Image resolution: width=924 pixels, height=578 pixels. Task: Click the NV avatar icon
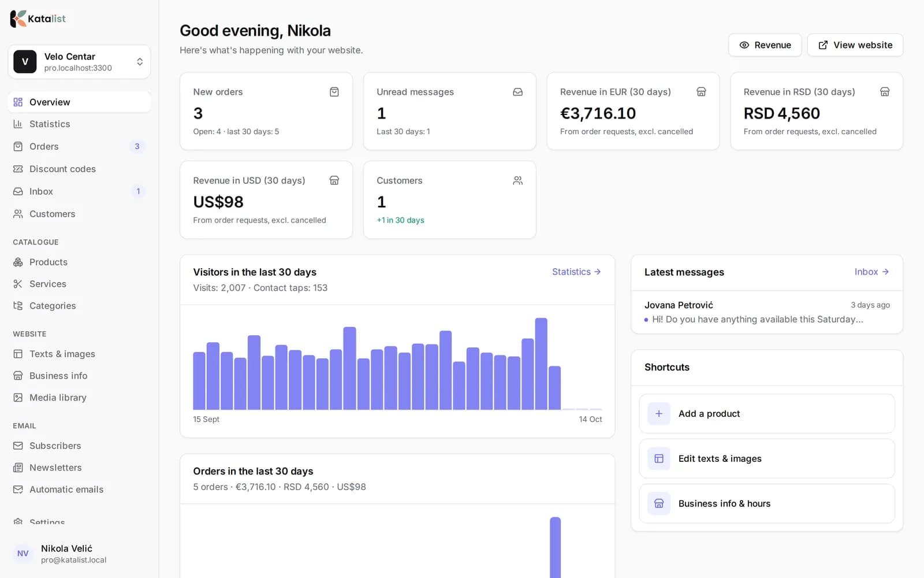tap(23, 554)
